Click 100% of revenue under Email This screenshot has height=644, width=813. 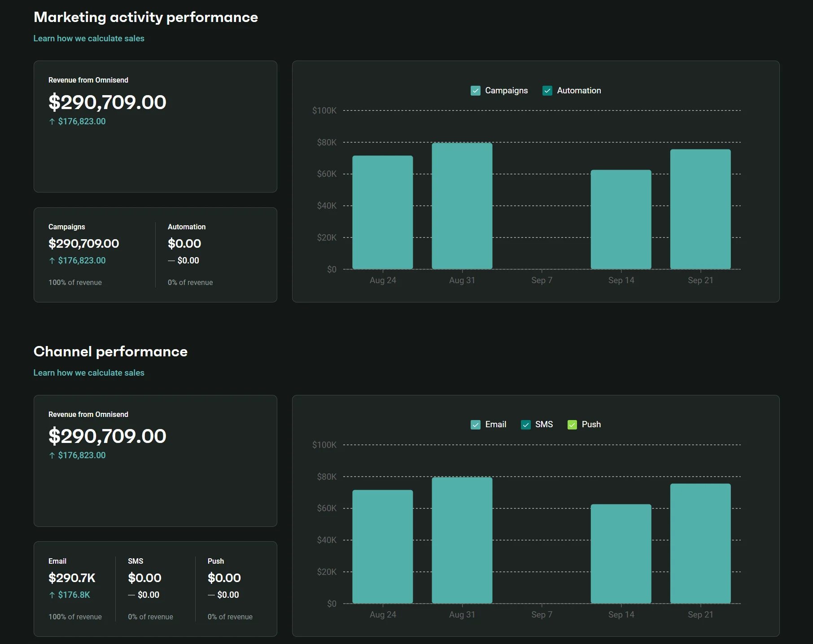point(75,617)
